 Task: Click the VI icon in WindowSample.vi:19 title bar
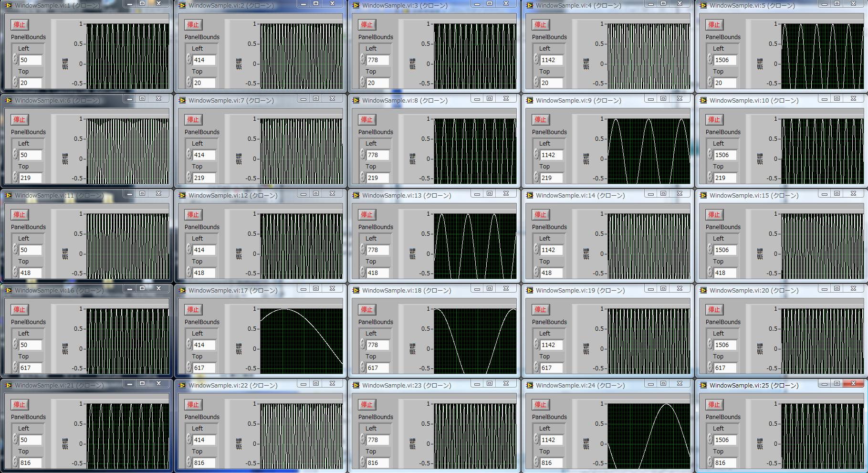pyautogui.click(x=530, y=290)
